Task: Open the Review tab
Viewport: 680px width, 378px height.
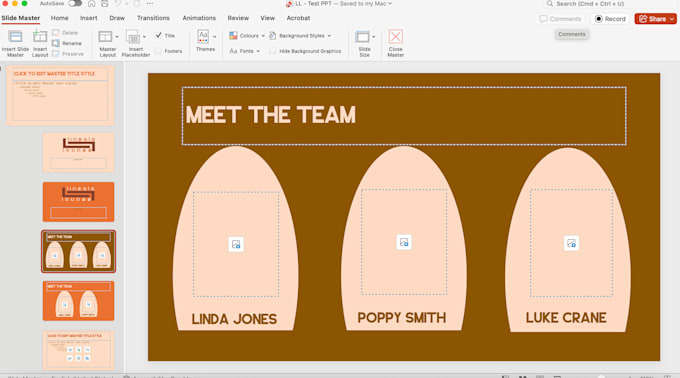Action: click(238, 18)
